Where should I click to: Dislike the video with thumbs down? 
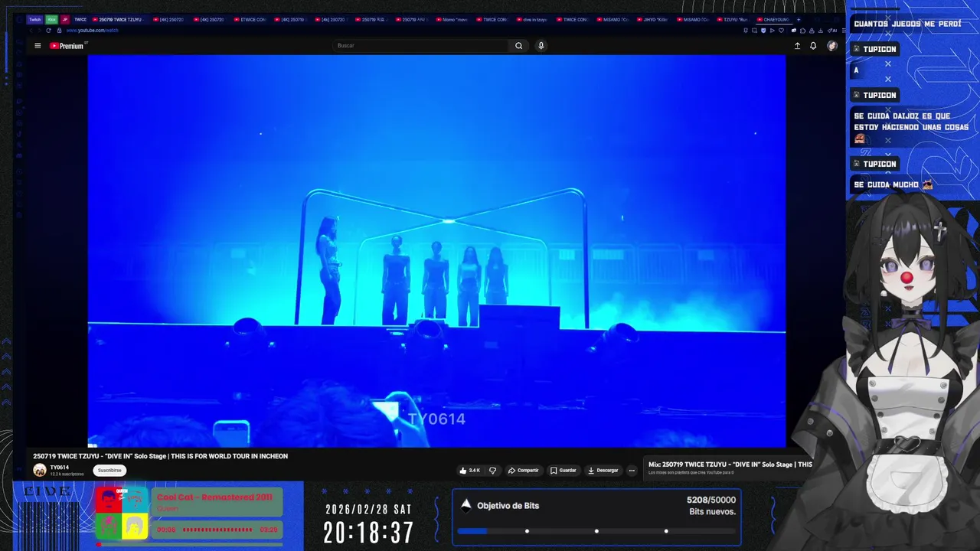[492, 471]
